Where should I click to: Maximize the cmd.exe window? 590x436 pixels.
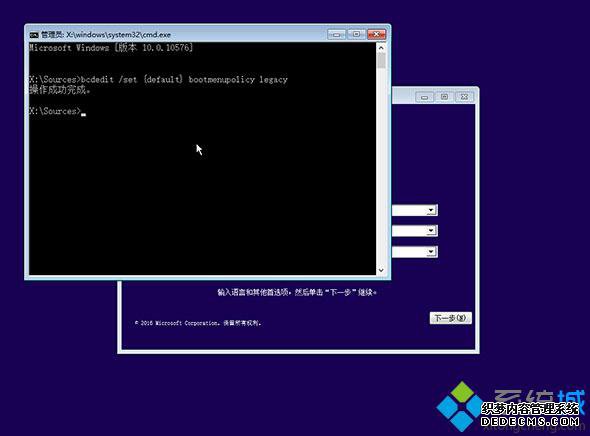(x=356, y=35)
